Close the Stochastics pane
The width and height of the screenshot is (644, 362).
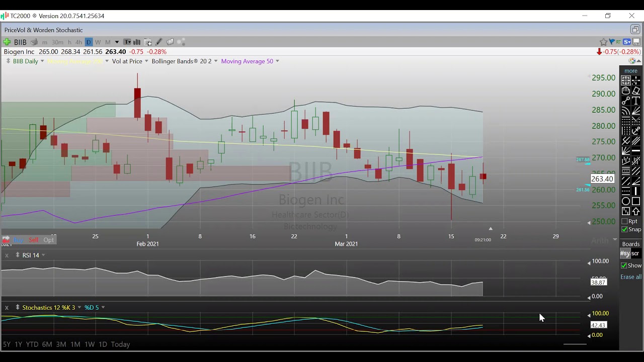[x=7, y=308]
